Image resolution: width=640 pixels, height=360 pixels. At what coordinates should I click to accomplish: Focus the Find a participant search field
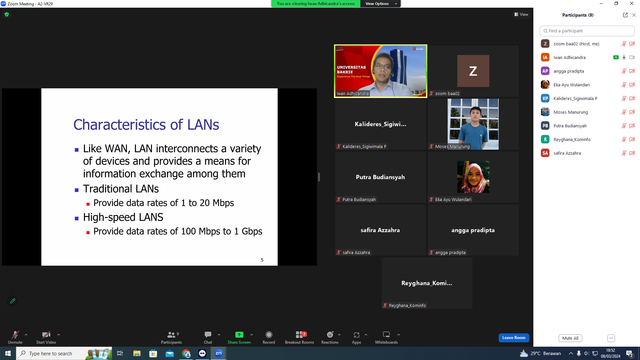[x=587, y=31]
